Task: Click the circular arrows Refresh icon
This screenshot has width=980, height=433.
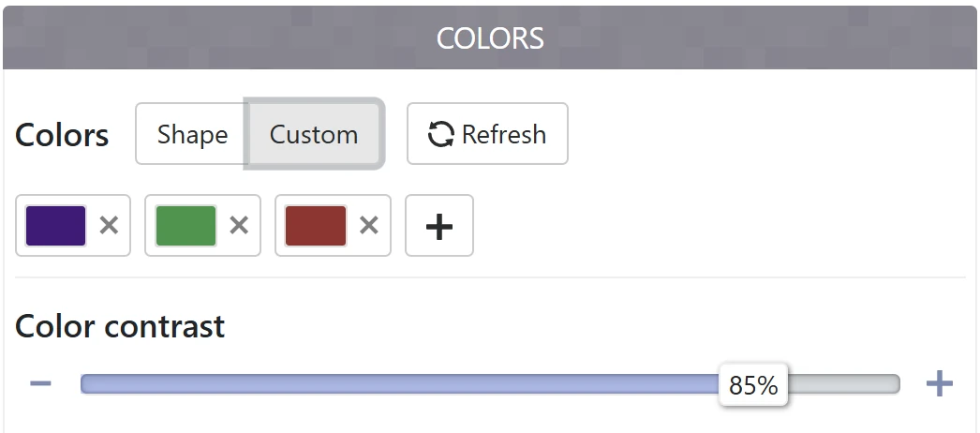Action: (440, 134)
